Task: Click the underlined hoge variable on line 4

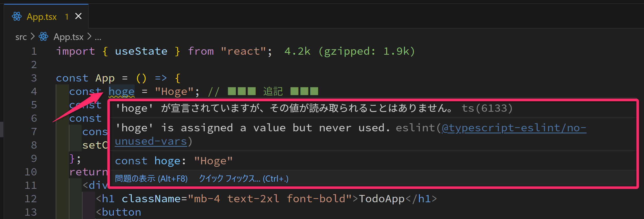Action: [x=121, y=92]
